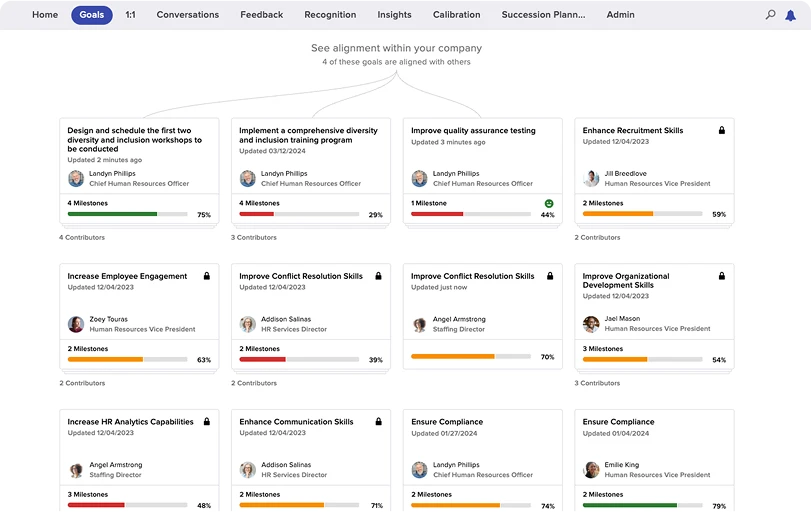
Task: Click Jill Breedlove's avatar photo
Action: pos(591,178)
